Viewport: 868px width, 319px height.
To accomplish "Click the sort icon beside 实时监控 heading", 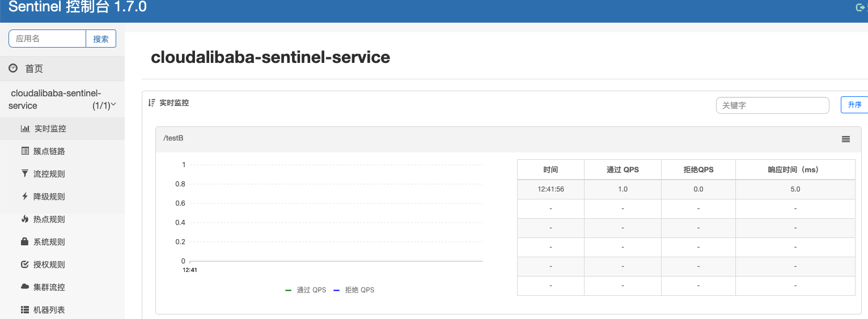I will 151,103.
